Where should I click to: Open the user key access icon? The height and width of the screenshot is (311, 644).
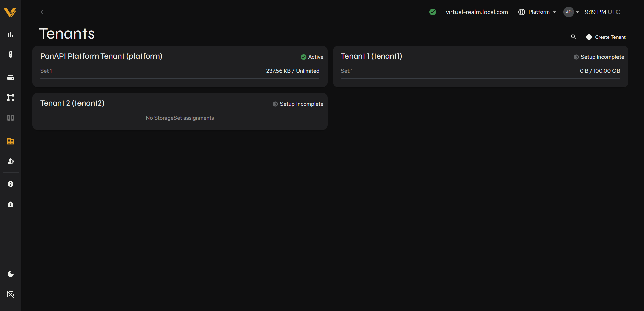(11, 161)
